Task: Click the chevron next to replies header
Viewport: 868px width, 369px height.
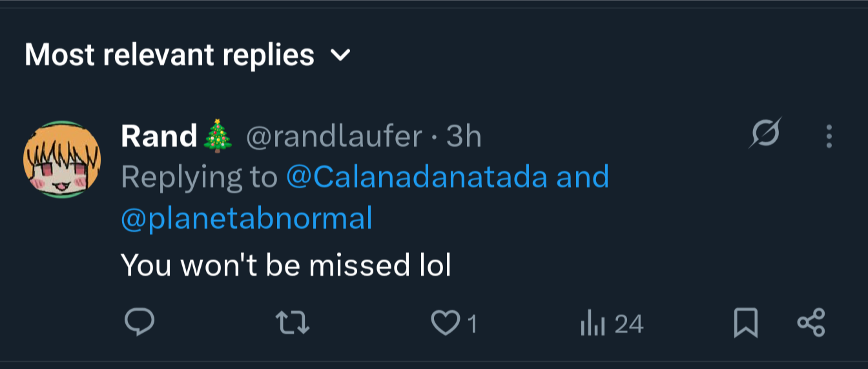Action: point(340,56)
